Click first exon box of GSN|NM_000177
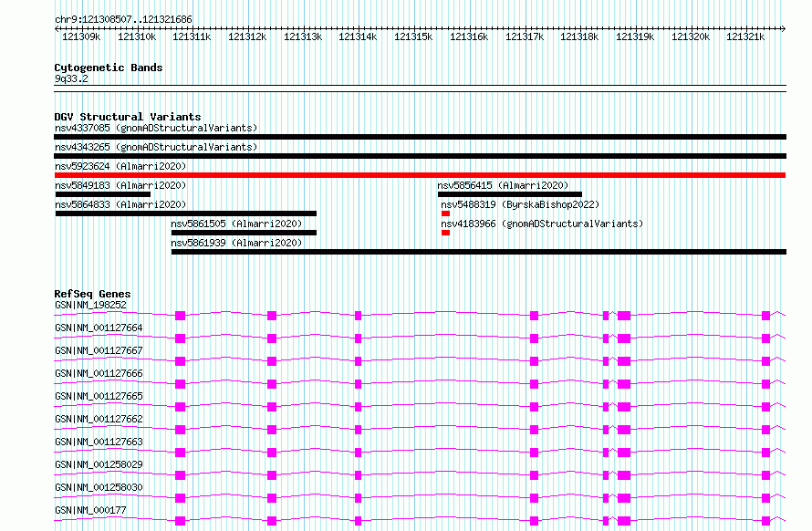 (x=181, y=521)
